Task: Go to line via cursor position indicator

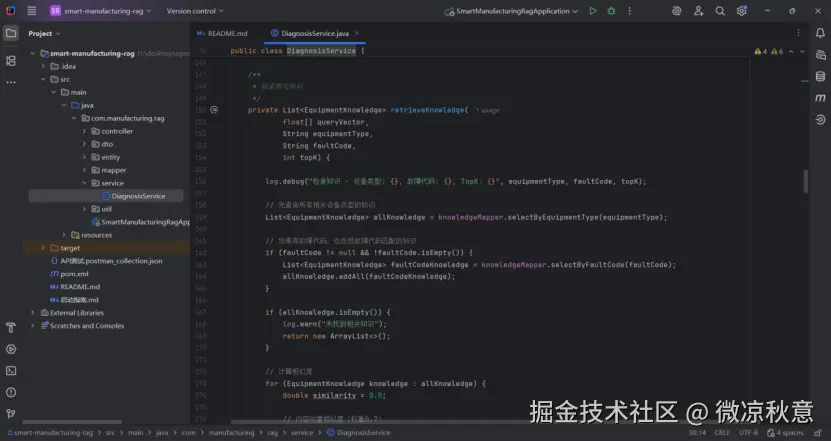Action: [697, 433]
